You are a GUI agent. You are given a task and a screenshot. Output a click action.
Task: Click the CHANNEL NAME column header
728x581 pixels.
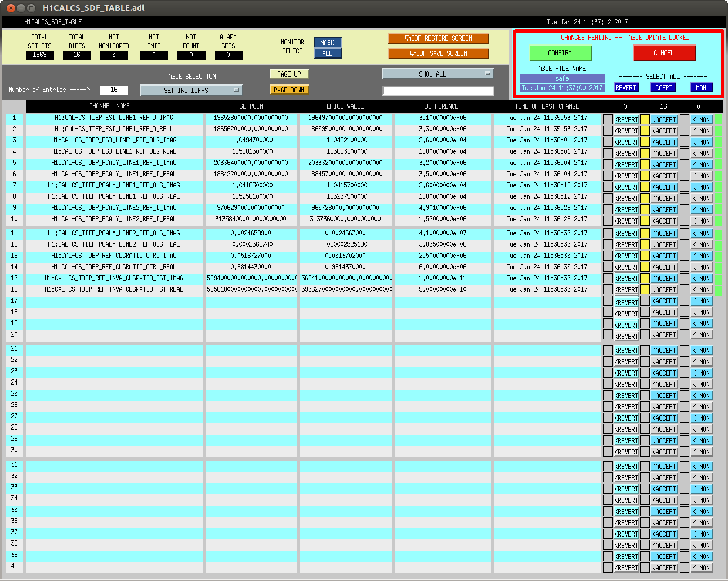tap(109, 106)
